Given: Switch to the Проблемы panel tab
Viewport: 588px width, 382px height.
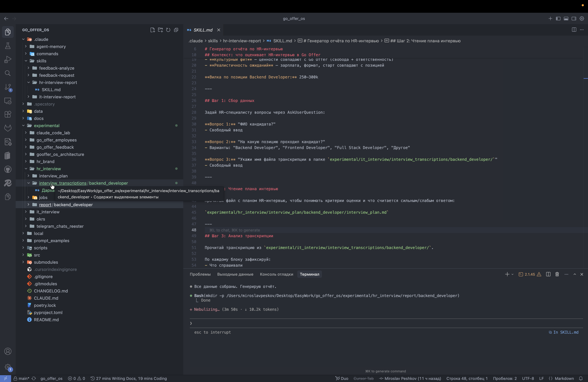Looking at the screenshot, I should [200, 274].
